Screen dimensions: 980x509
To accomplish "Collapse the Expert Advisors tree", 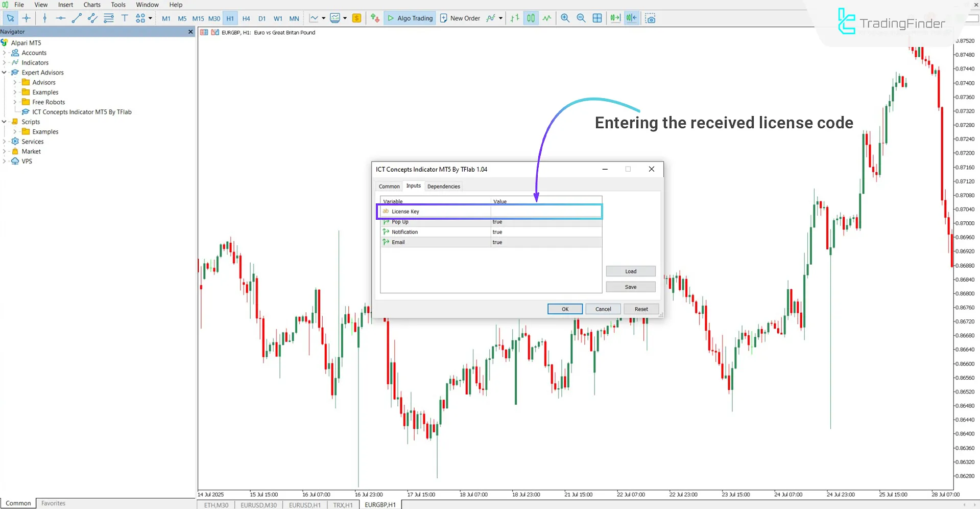I will (x=4, y=72).
